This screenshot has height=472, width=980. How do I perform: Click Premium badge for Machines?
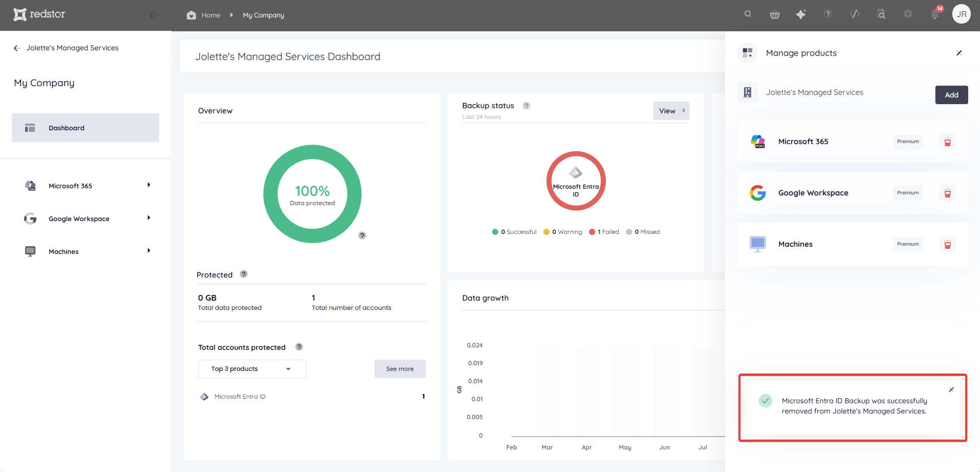(908, 244)
